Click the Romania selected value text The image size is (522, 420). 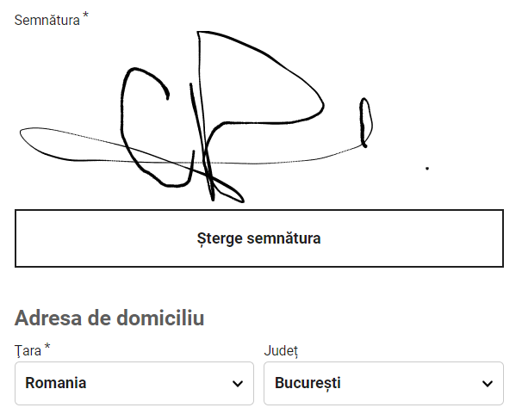point(56,383)
